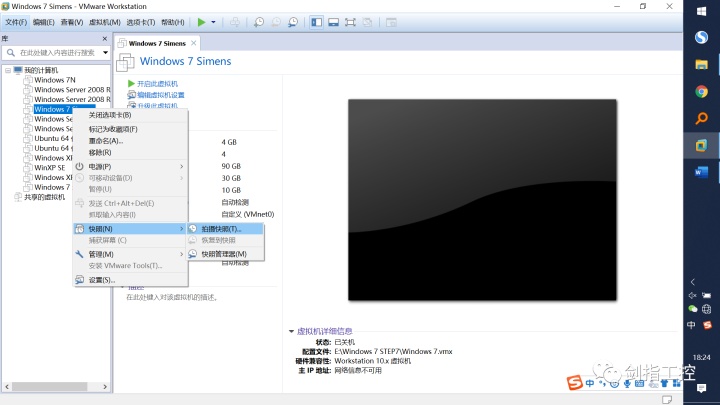Image resolution: width=720 pixels, height=405 pixels.
Task: Open the 查看(V) menu
Action: click(x=72, y=22)
